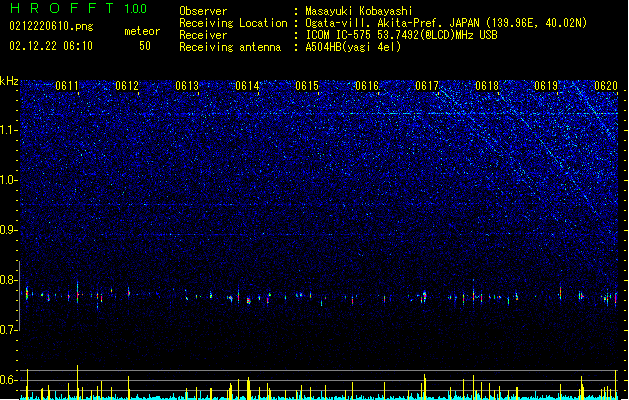Click the 0619 time marker
629x400 pixels.
coord(546,86)
